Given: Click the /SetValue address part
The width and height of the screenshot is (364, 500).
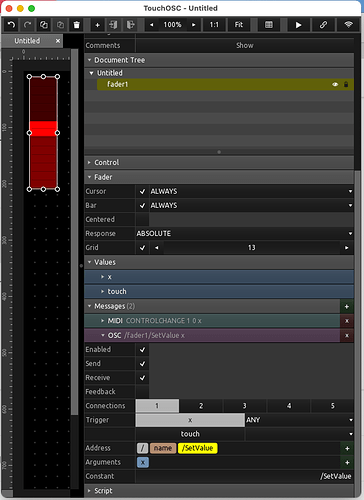Looking at the screenshot, I should click(198, 448).
